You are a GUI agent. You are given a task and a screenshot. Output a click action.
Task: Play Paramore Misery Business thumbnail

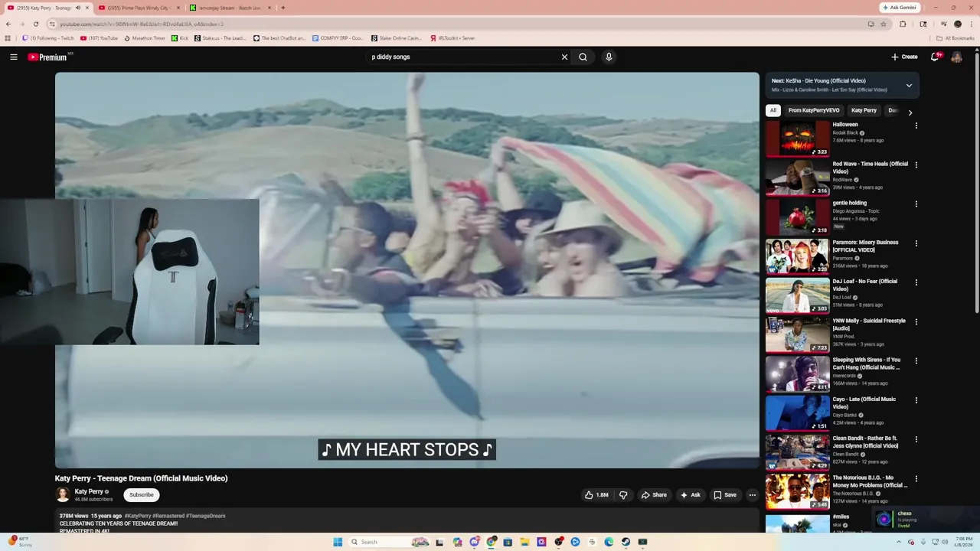tap(797, 256)
